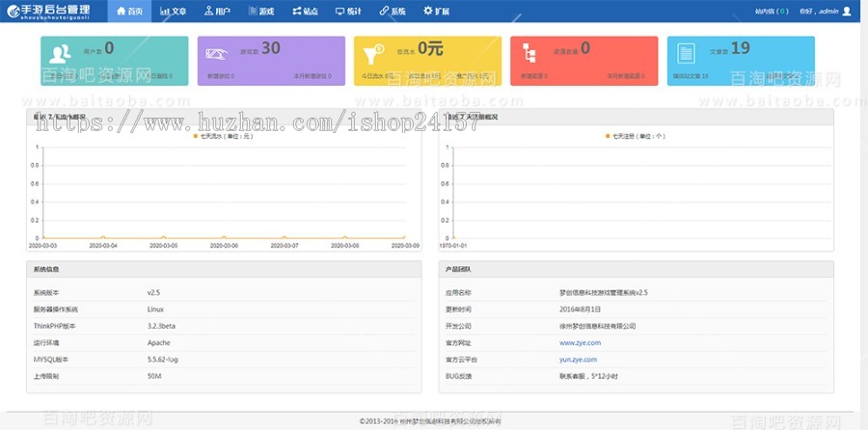868x430 pixels.
Task: Open the 统计 menu
Action: point(348,11)
